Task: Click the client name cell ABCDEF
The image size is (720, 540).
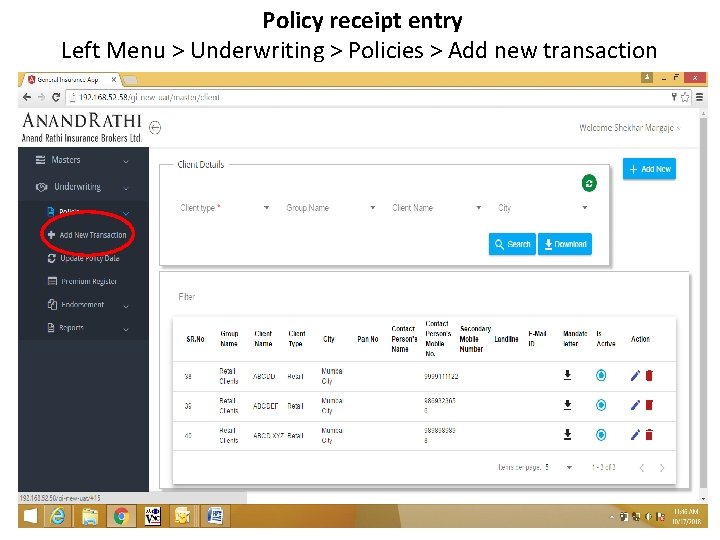Action: pyautogui.click(x=265, y=406)
